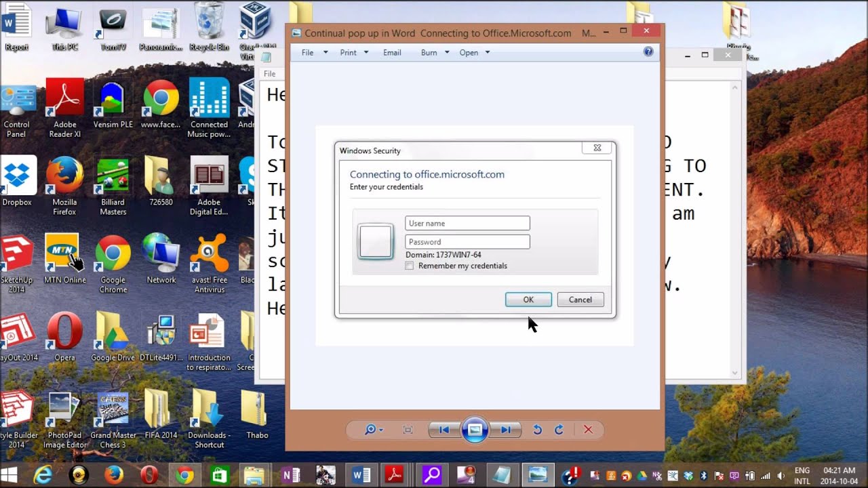
Task: Click the user account picture tile
Action: pyautogui.click(x=375, y=241)
